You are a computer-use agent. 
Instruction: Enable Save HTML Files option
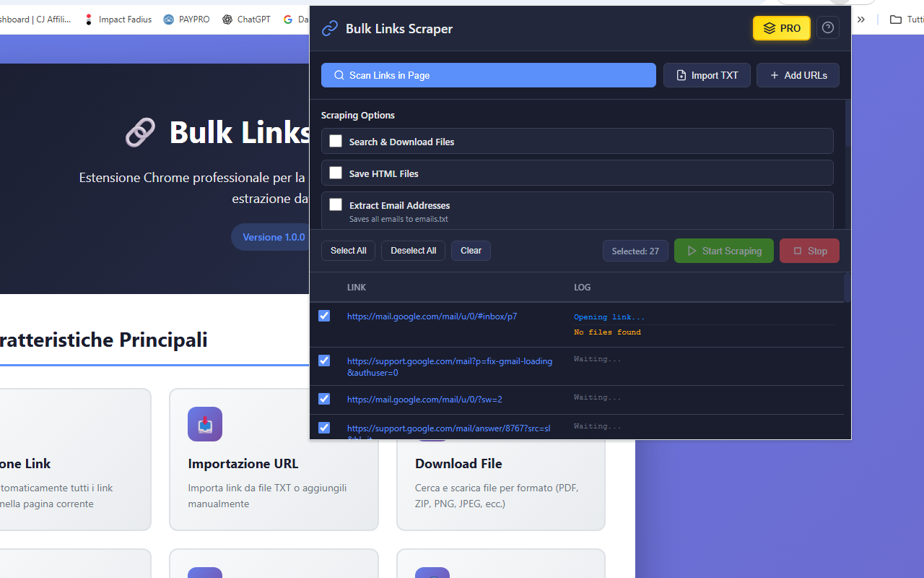click(x=336, y=173)
